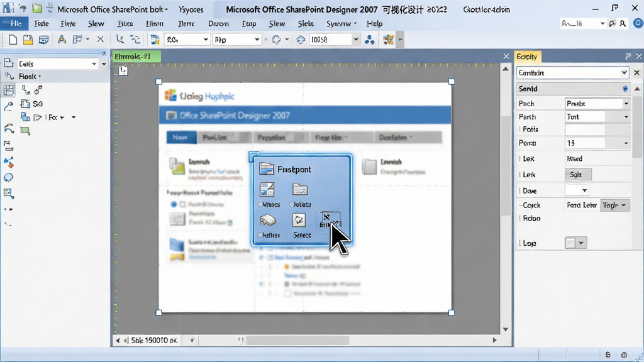Click the New blank page toolbar icon

tap(13, 40)
